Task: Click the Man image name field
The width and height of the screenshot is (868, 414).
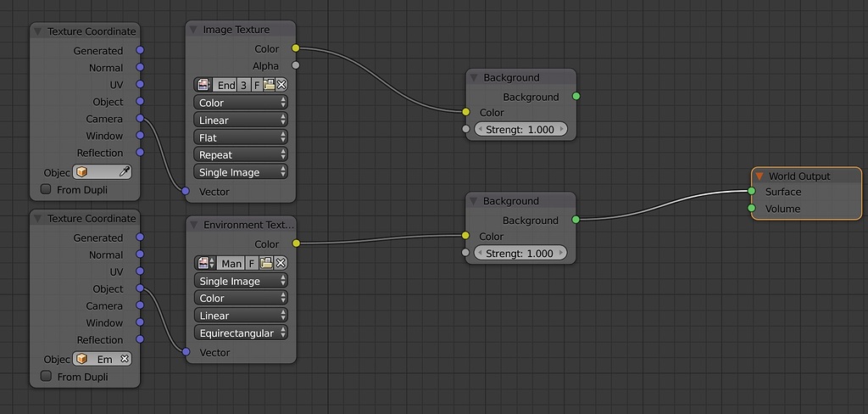Action: click(x=231, y=263)
